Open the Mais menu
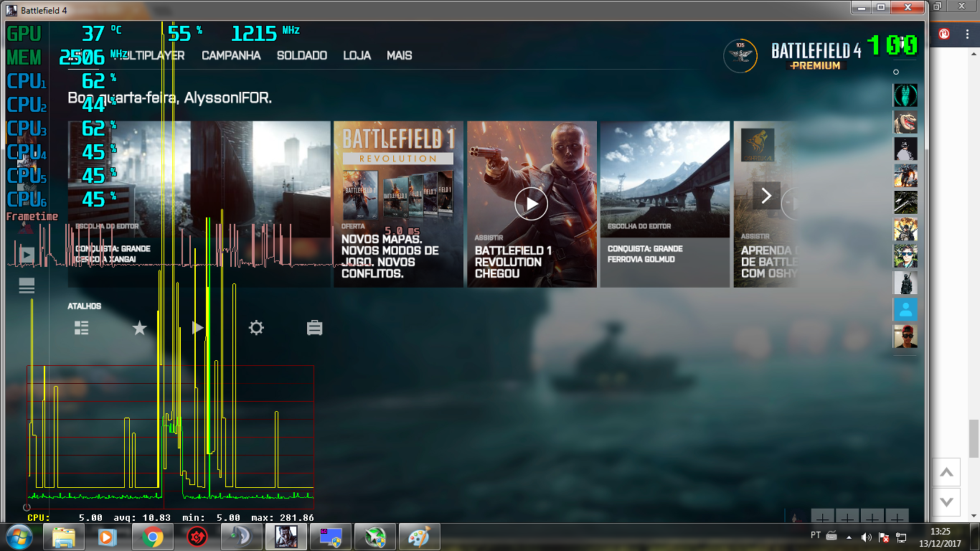 [400, 55]
